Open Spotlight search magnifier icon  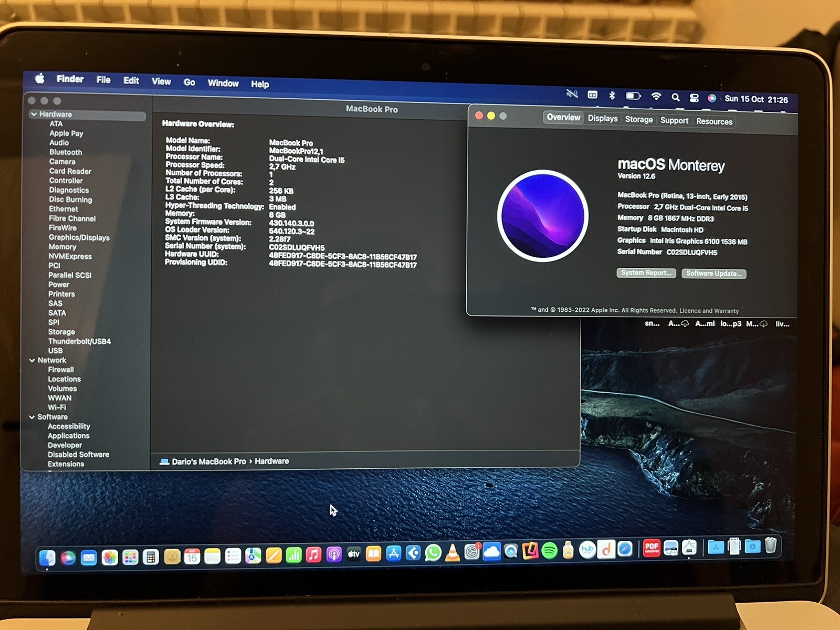(676, 97)
